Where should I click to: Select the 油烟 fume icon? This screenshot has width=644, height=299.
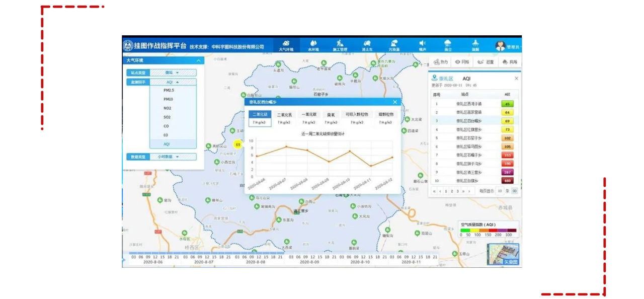[x=475, y=45]
